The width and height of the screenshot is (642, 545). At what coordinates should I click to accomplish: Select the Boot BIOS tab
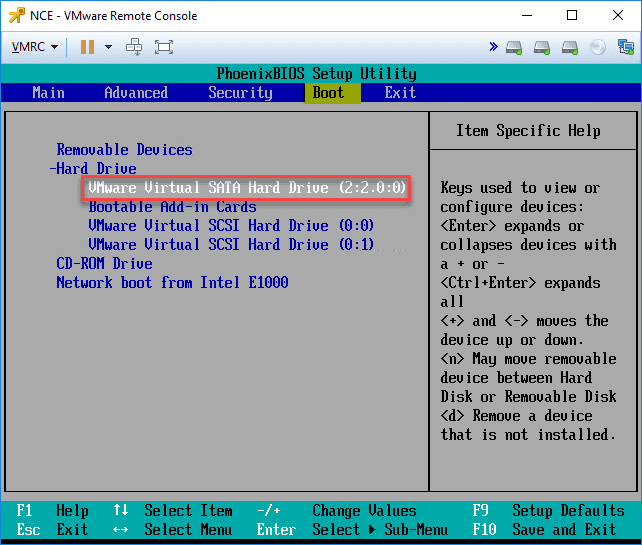tap(332, 93)
